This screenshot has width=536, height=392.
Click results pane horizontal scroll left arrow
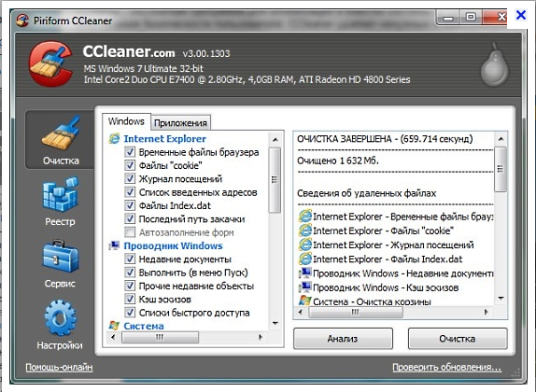301,312
